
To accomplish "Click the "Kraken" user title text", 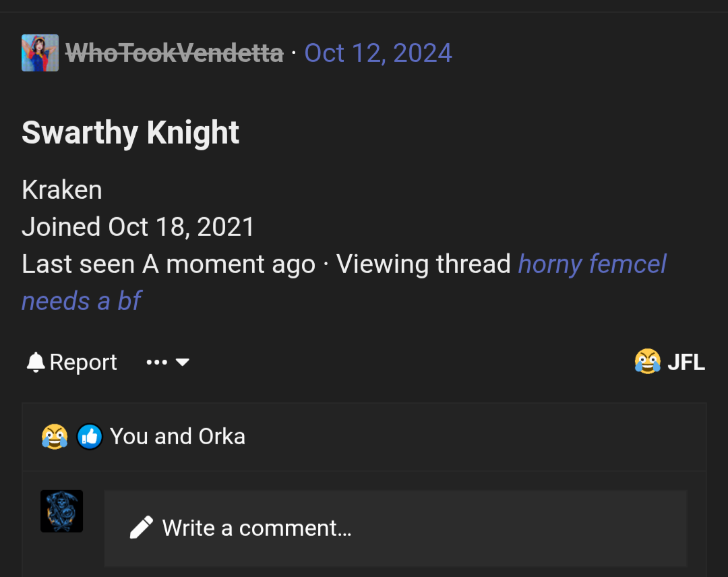I will pos(62,190).
